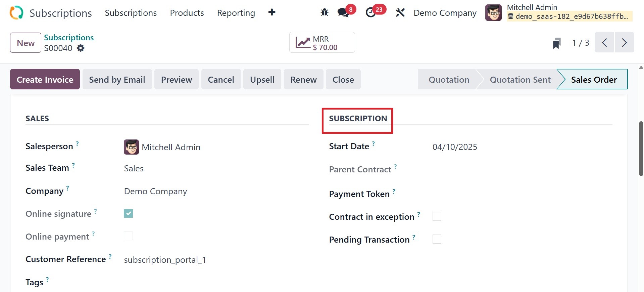Open the Reporting menu
Screen dimensions: 644x292
pos(236,13)
